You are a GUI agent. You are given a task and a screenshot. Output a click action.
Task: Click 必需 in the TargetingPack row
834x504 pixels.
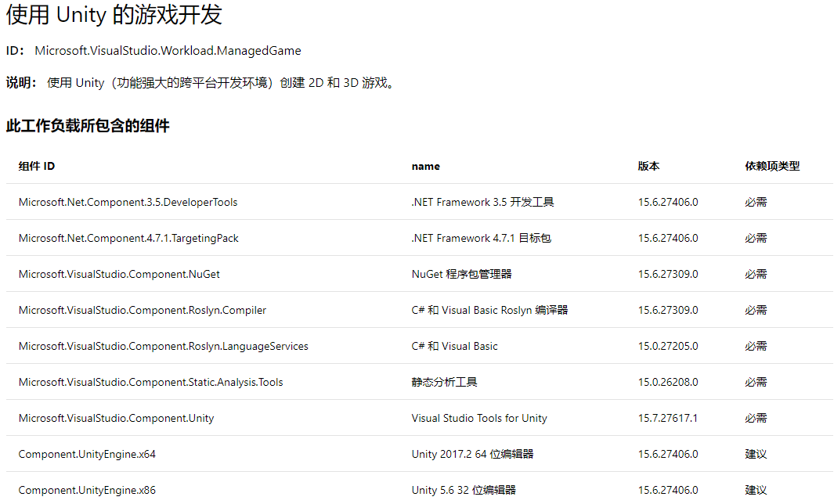click(x=756, y=238)
